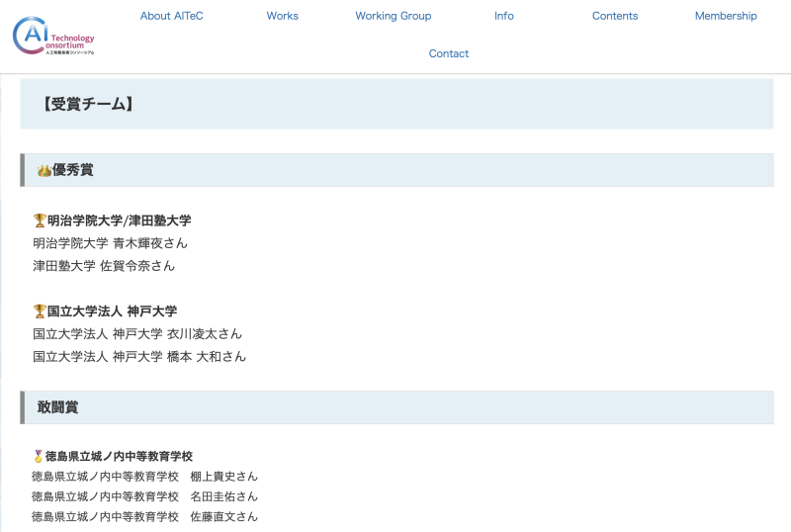Select the Info navigation item
791x532 pixels.
point(503,16)
